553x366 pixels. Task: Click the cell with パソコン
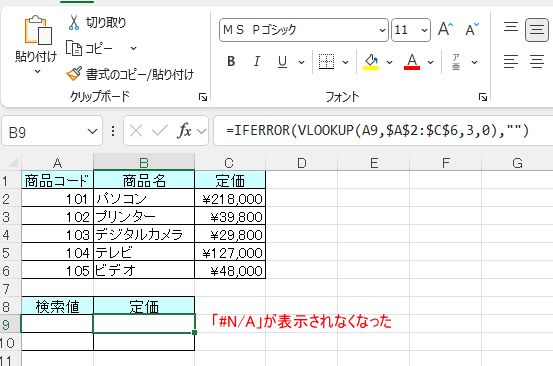coord(144,199)
